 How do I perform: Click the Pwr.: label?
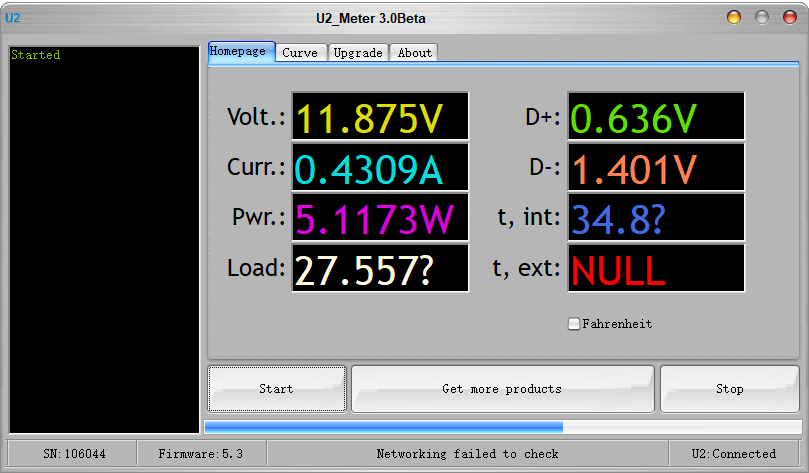[x=258, y=217]
